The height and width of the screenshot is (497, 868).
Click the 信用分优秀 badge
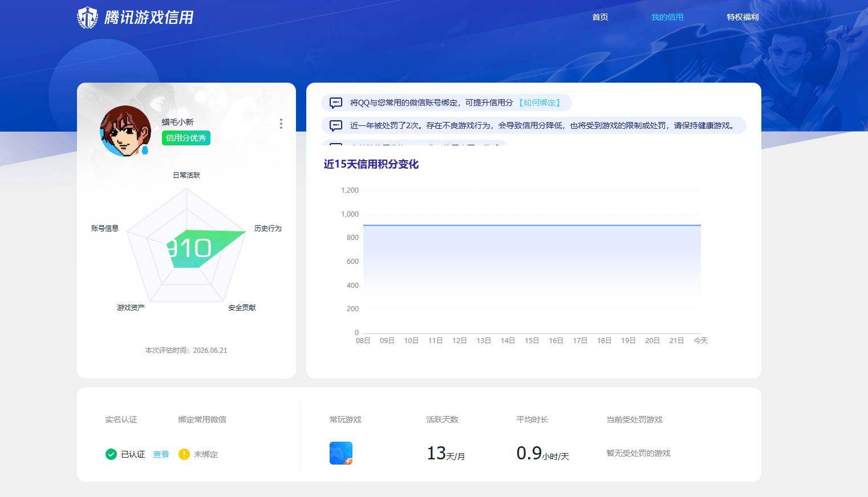(186, 138)
